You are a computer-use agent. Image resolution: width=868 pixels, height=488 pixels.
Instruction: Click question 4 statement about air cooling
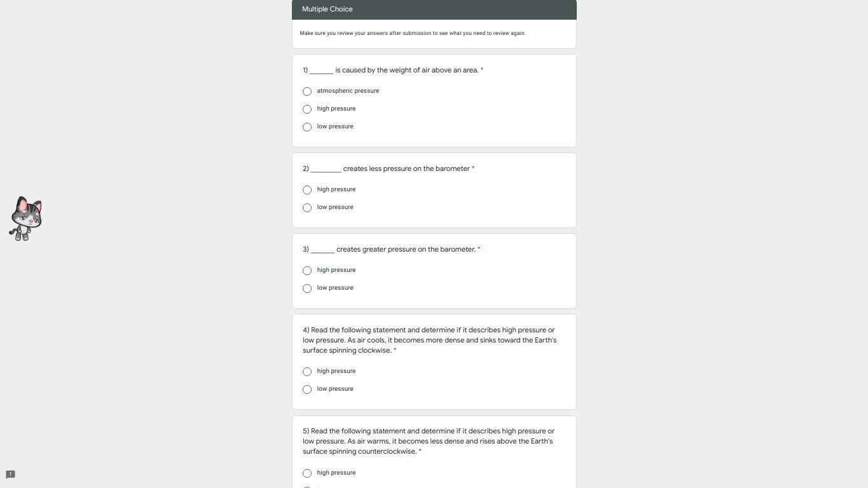(x=429, y=340)
